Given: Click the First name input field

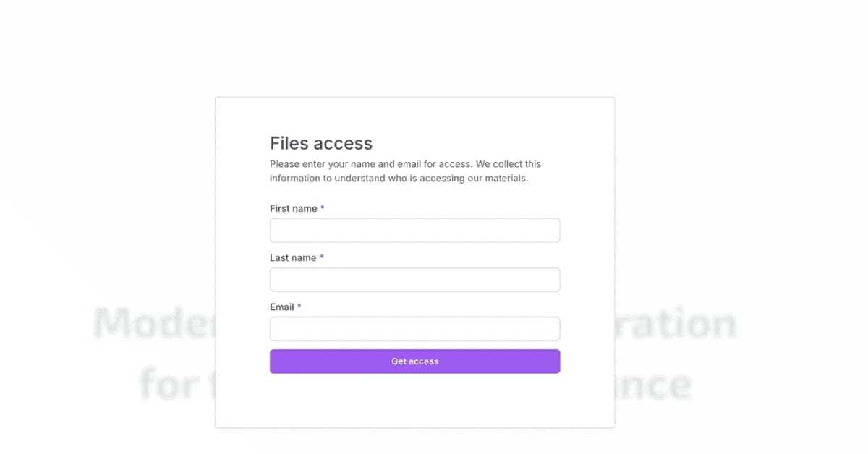Looking at the screenshot, I should [414, 231].
